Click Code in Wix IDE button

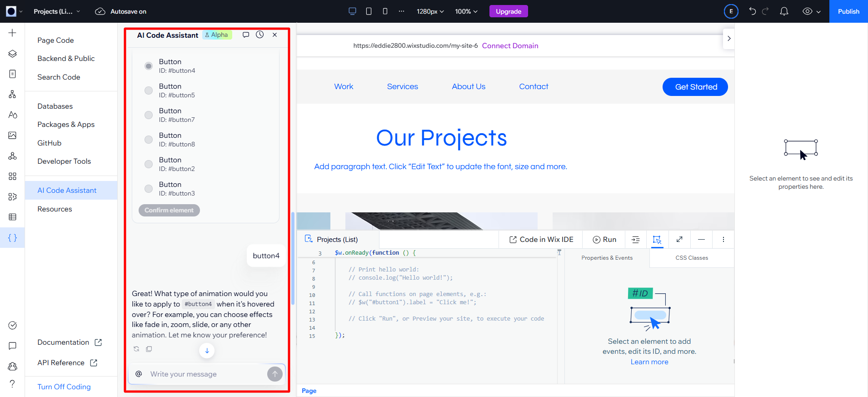pos(541,240)
